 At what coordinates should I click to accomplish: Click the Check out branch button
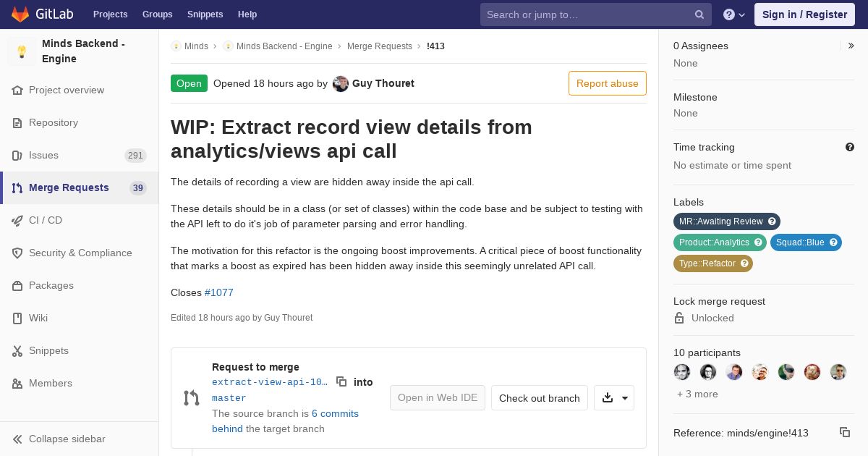tap(539, 397)
